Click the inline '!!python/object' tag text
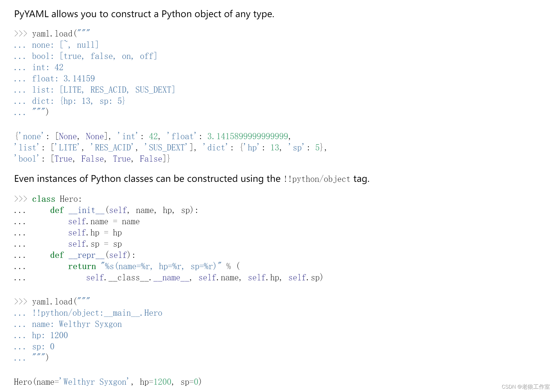Viewport: 554px width, 392px height. 317,179
